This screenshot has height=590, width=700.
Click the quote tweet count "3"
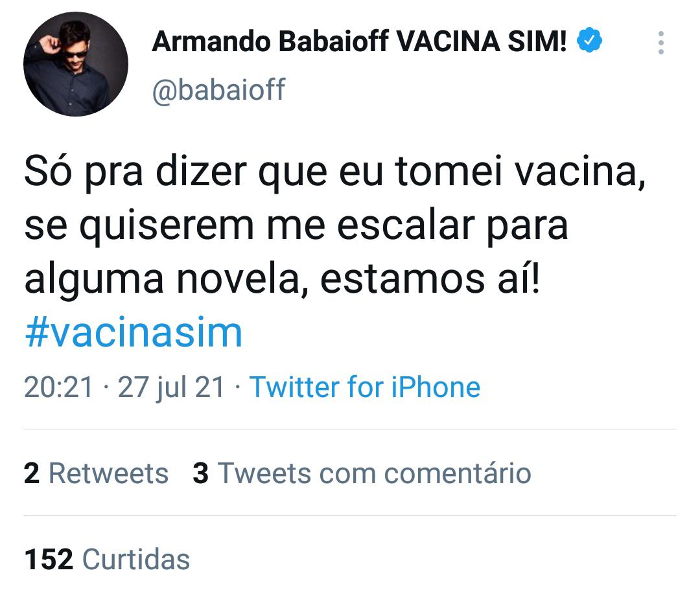[x=201, y=473]
